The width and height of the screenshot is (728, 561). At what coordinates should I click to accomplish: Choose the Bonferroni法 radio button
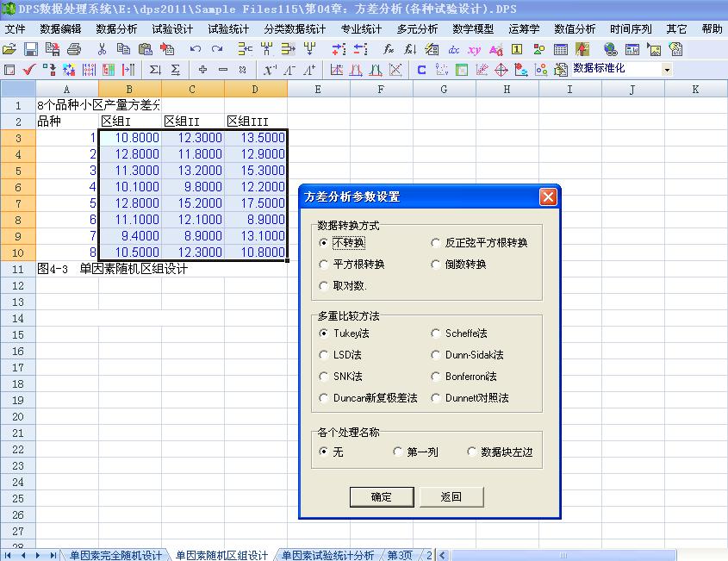[x=436, y=377]
